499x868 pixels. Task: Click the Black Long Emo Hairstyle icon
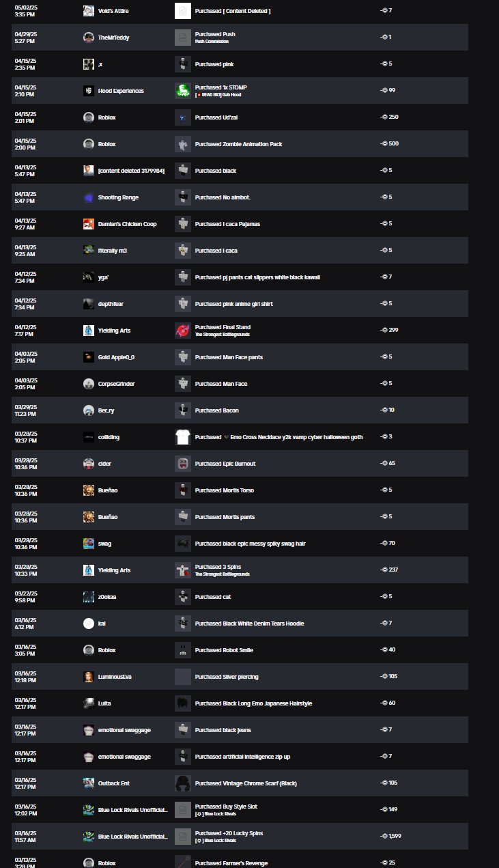coord(182,703)
